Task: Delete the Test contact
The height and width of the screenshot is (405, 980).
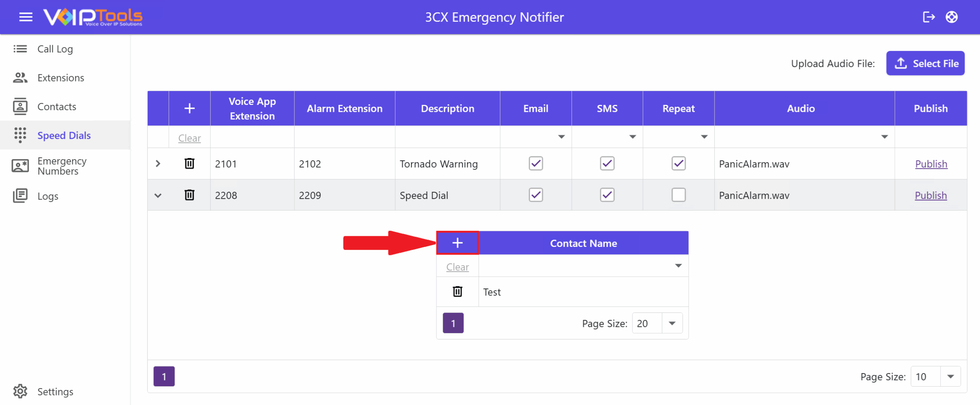Action: tap(457, 291)
